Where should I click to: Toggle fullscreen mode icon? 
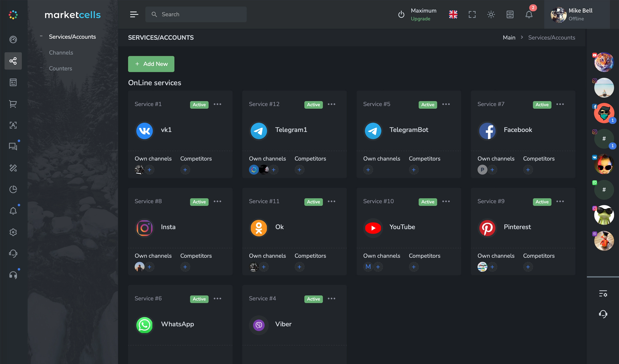click(472, 15)
